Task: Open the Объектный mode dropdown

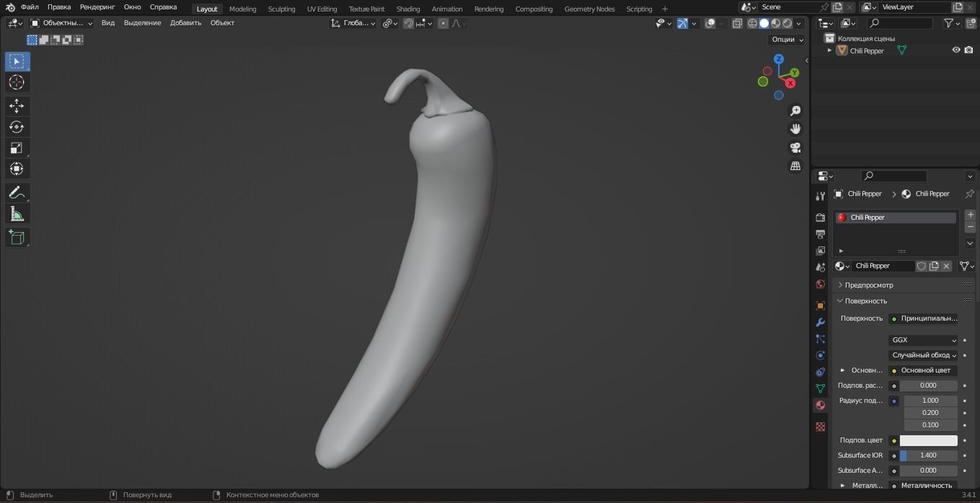Action: pos(61,23)
